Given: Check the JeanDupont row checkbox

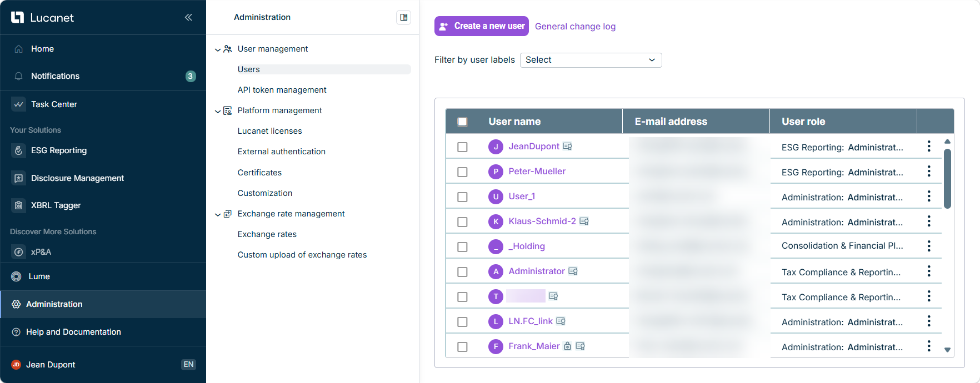Looking at the screenshot, I should [462, 147].
